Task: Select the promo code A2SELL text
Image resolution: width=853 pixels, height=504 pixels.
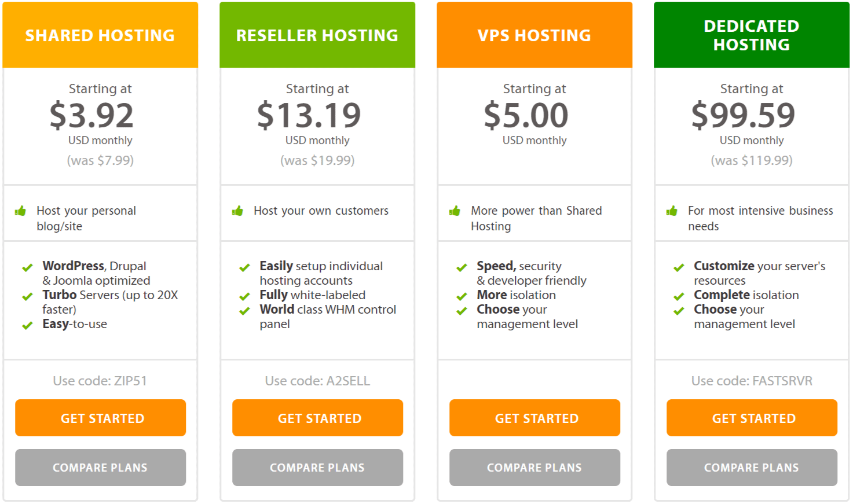Action: click(x=317, y=381)
